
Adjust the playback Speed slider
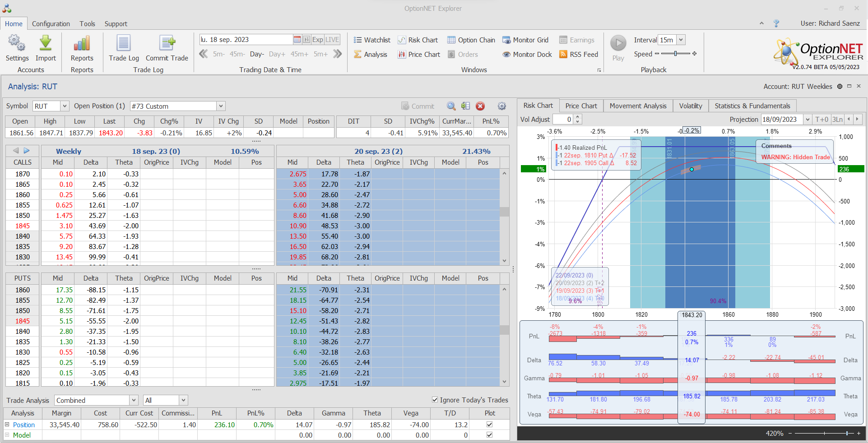(x=676, y=54)
